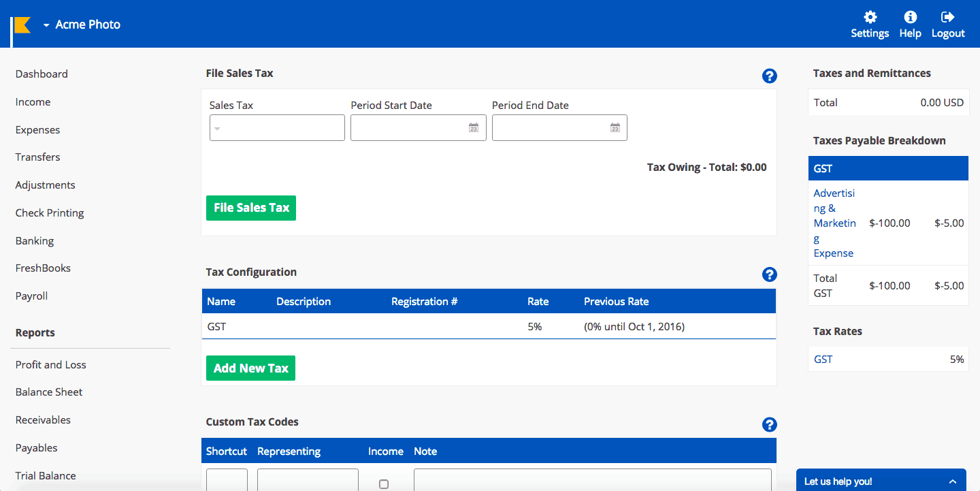
Task: Open Payroll in the sidebar
Action: pyautogui.click(x=31, y=296)
